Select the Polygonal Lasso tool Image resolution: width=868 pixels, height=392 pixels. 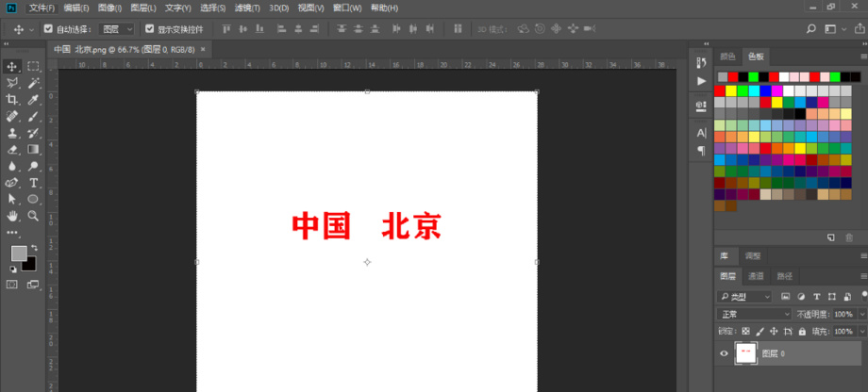click(12, 83)
